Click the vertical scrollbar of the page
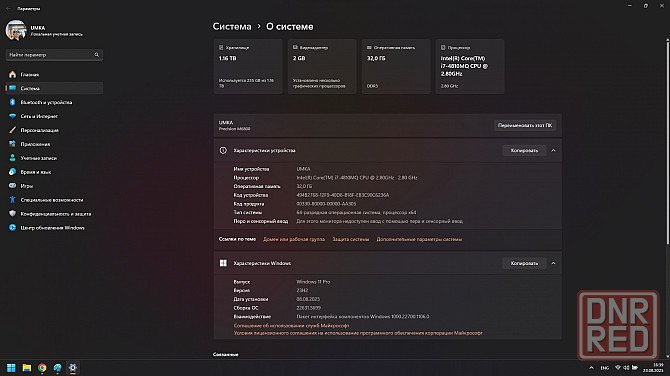 [x=667, y=141]
